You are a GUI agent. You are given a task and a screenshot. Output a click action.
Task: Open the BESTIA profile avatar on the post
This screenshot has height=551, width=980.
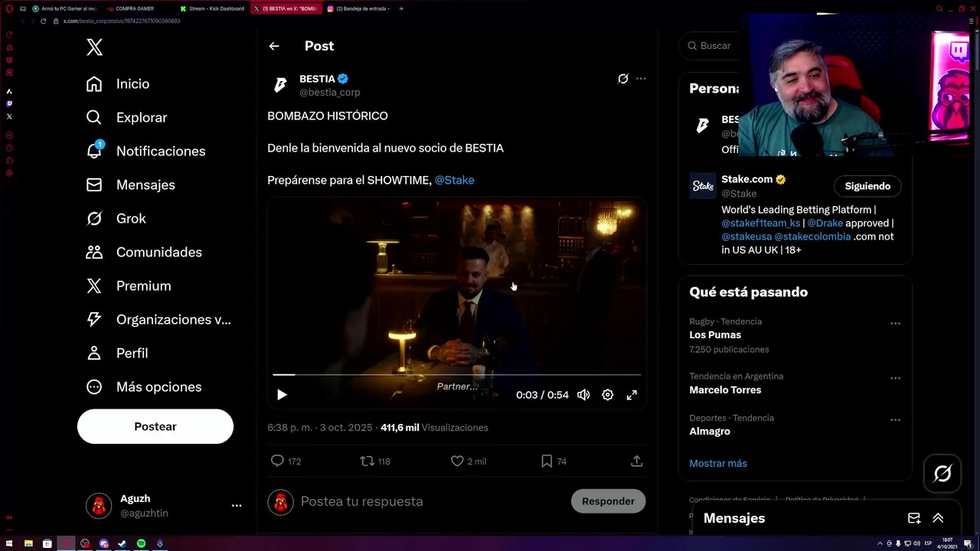[280, 85]
